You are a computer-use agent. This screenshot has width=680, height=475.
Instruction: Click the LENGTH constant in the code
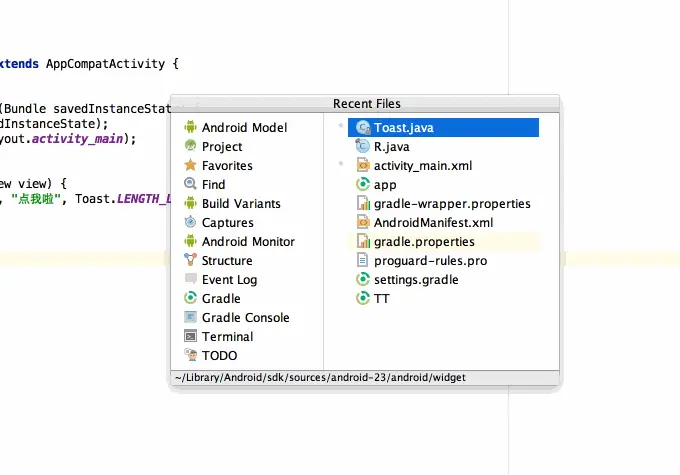point(144,199)
